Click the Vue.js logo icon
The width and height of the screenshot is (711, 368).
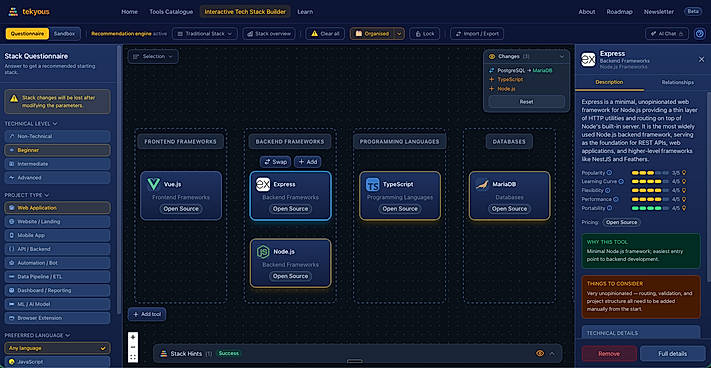154,184
